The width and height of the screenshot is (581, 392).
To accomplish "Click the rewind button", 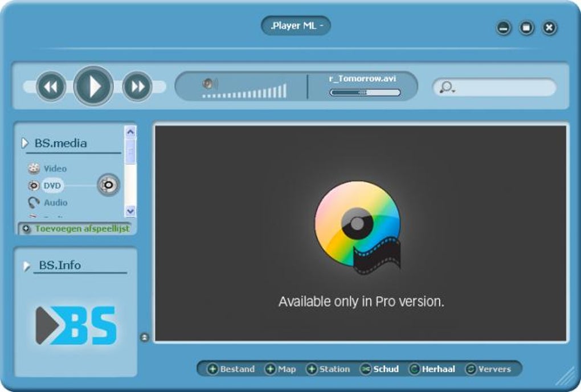I will point(51,87).
